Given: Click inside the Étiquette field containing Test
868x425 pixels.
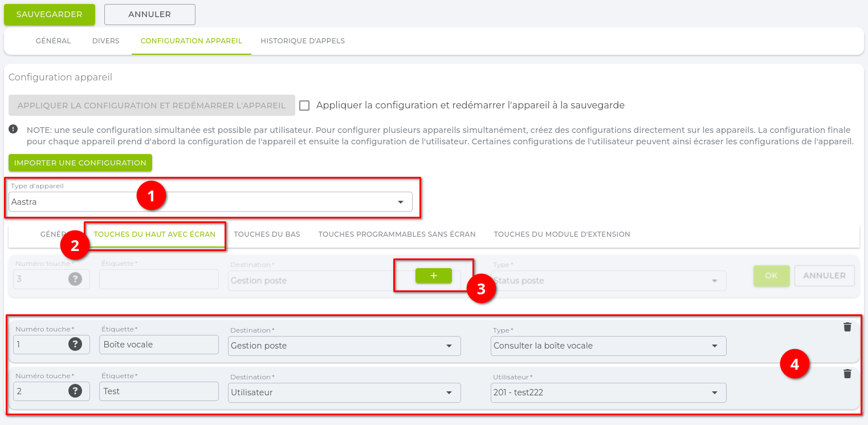Looking at the screenshot, I should pyautogui.click(x=158, y=391).
